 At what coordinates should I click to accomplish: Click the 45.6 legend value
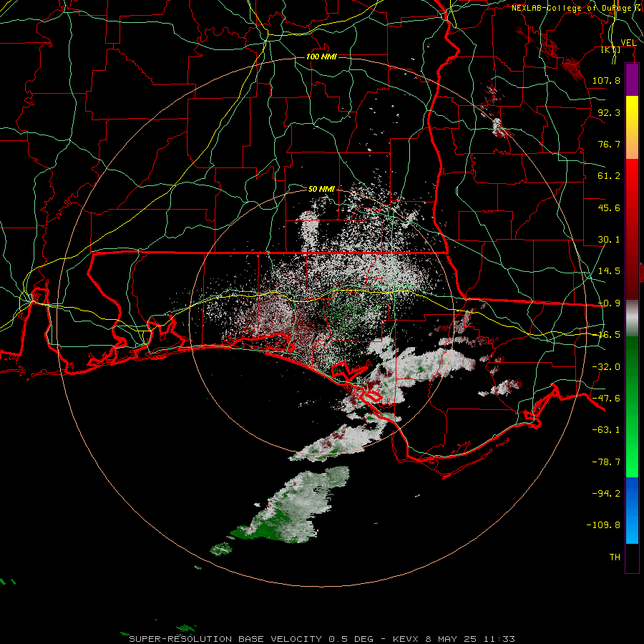(609, 208)
